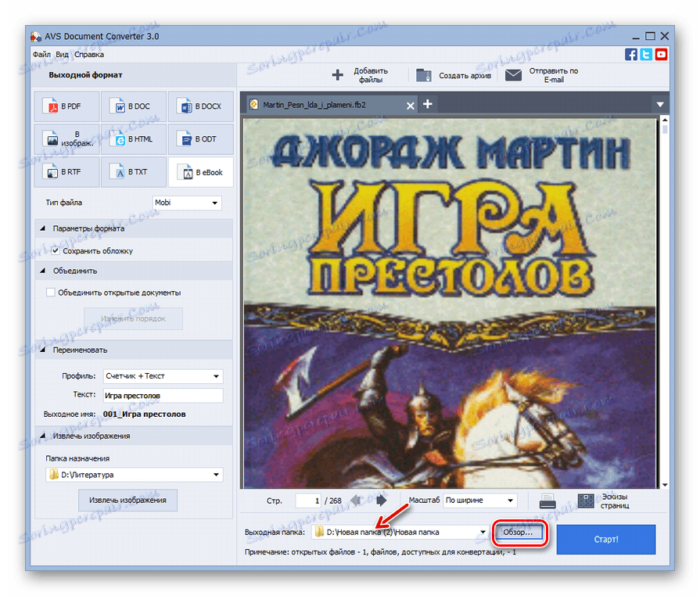Add a new document tab with plus
The height and width of the screenshot is (596, 700).
pyautogui.click(x=428, y=104)
